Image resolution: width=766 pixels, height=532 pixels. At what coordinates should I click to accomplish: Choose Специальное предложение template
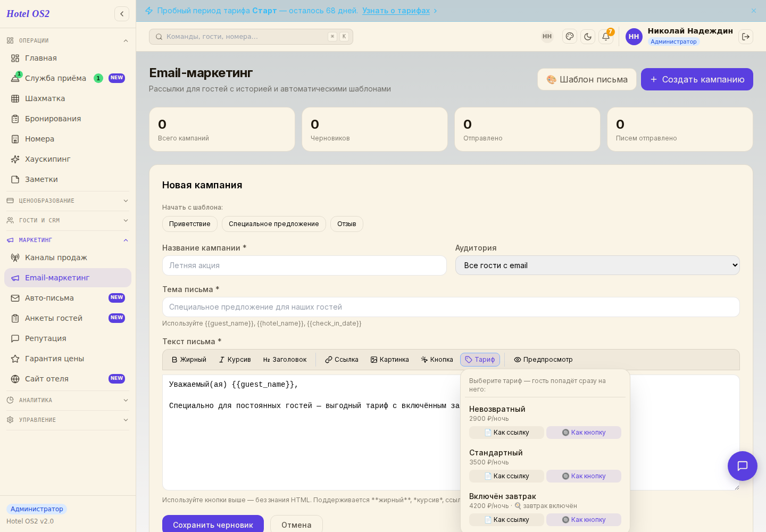pos(274,224)
